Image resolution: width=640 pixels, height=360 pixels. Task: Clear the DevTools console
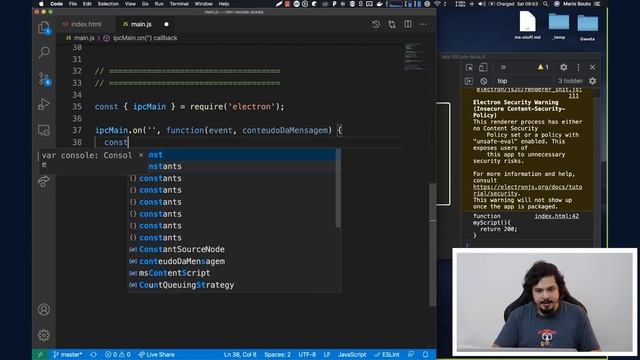point(484,81)
